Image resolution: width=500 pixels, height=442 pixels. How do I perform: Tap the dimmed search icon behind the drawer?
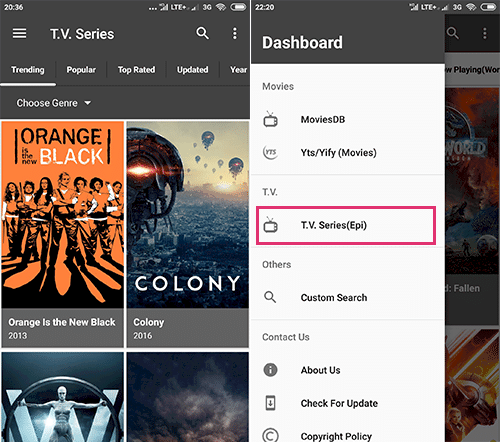pos(453,33)
